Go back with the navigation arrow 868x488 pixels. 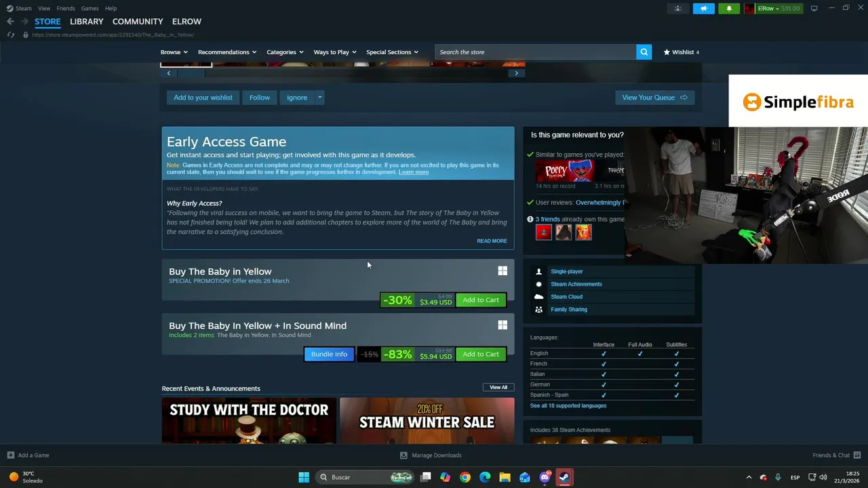(x=10, y=22)
